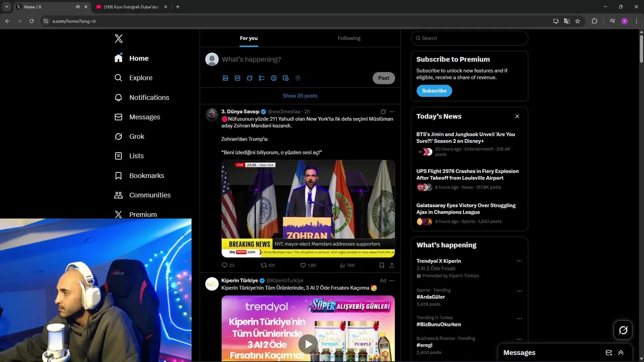This screenshot has width=644, height=362.
Task: Add media image to the post
Action: click(x=225, y=78)
